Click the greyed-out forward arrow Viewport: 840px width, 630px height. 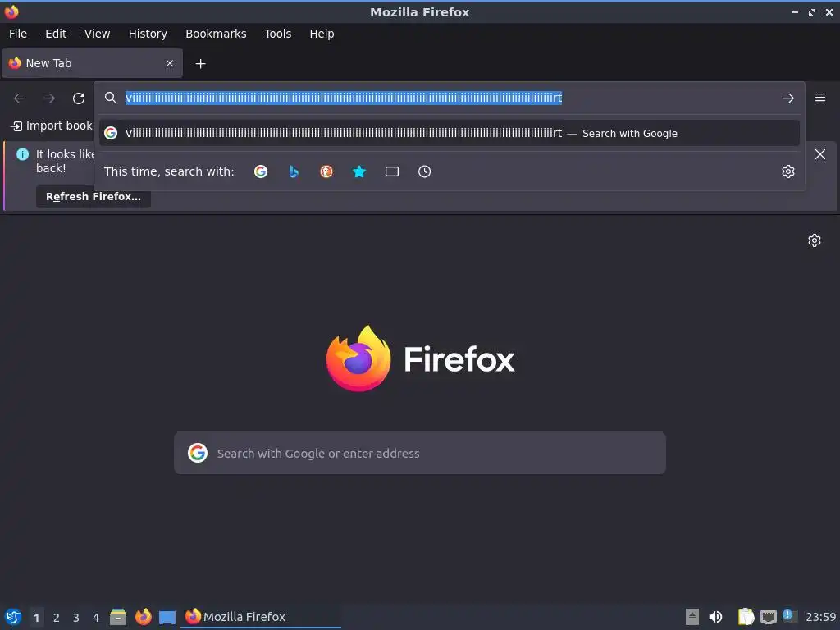tap(49, 98)
